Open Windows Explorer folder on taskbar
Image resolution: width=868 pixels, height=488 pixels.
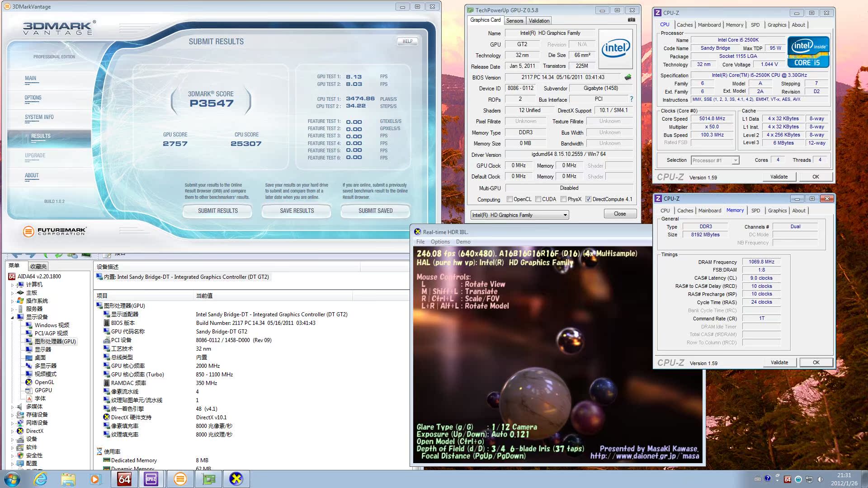tap(68, 479)
